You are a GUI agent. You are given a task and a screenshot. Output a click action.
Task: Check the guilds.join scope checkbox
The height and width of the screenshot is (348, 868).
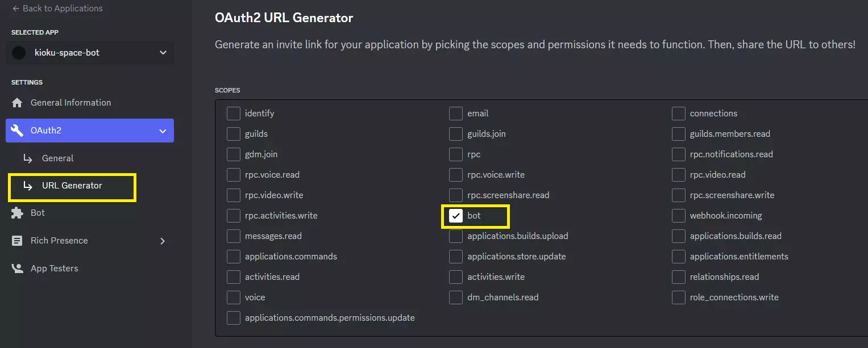point(455,134)
